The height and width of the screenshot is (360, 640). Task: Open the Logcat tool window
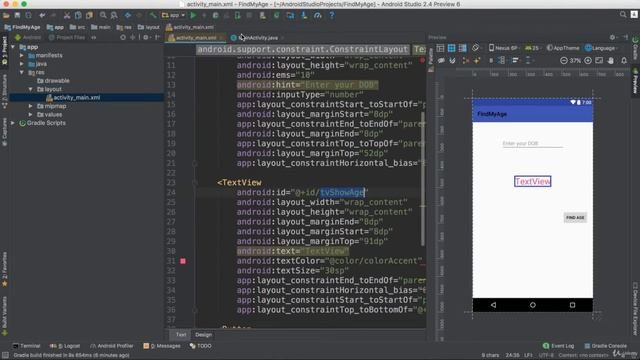[64, 346]
